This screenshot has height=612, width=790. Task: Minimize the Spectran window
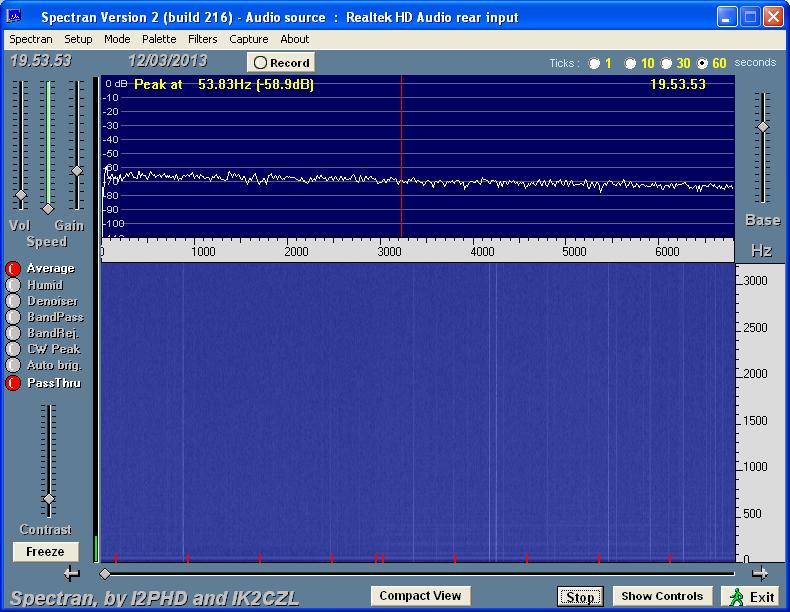tap(727, 17)
